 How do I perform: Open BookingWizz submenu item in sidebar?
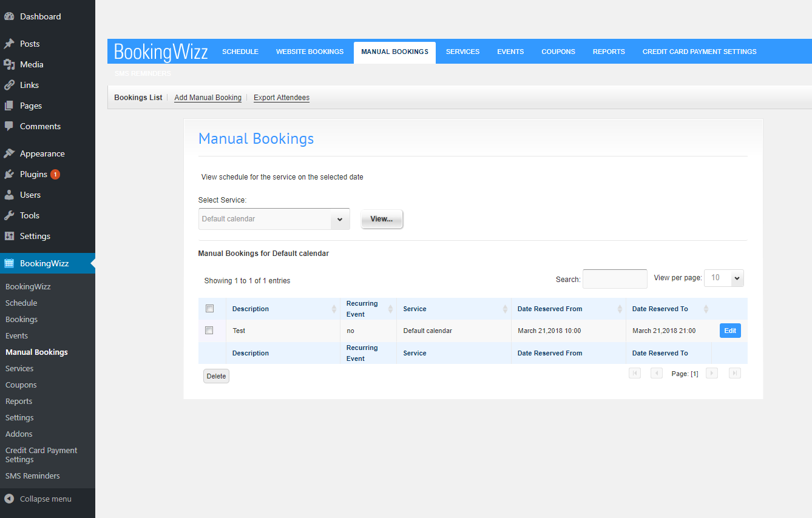tap(28, 286)
